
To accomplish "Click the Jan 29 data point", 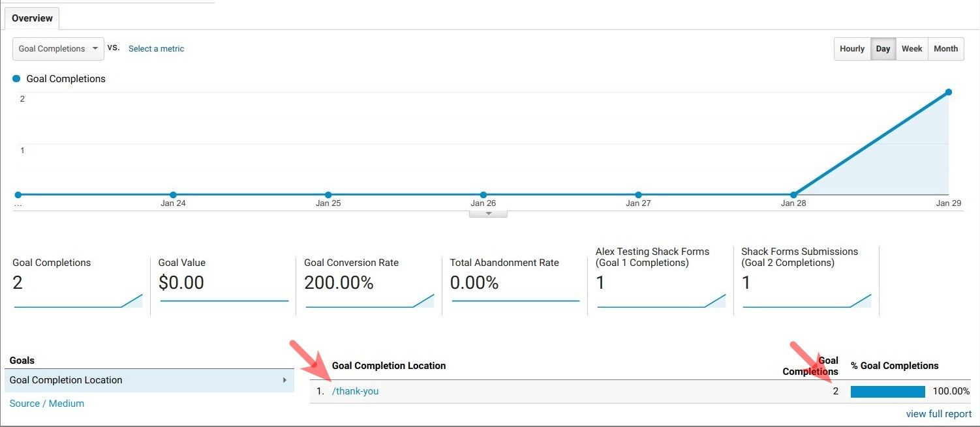I will [x=948, y=92].
